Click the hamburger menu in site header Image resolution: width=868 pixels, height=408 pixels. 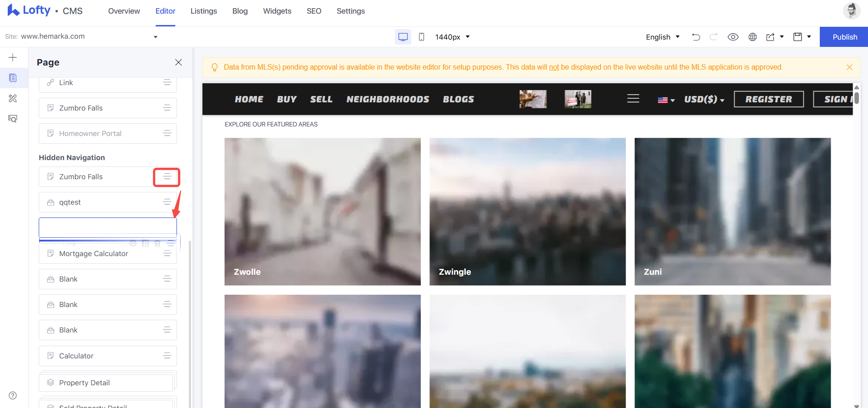633,99
